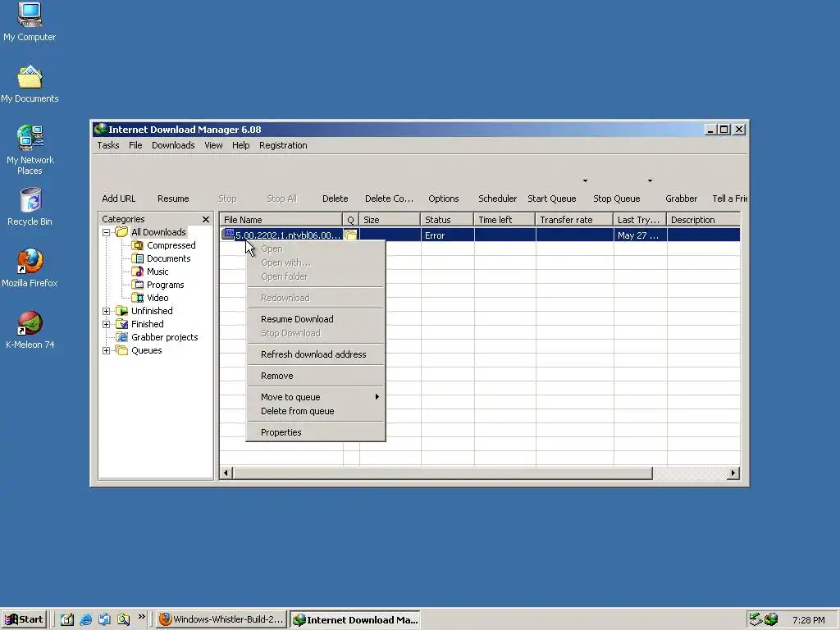Click the IDM globe icon in system tray
This screenshot has width=840, height=630.
pyautogui.click(x=771, y=619)
